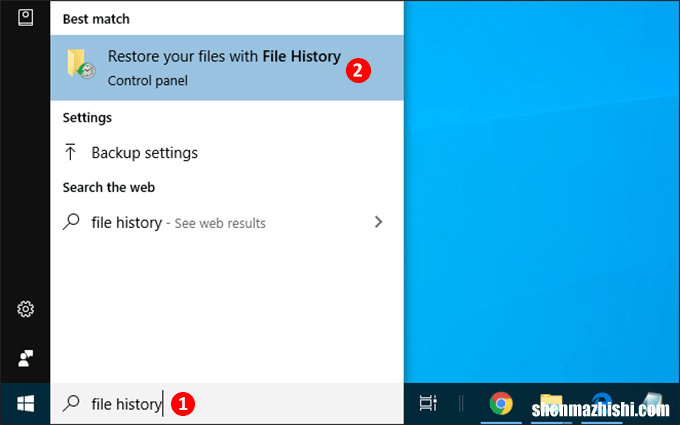Viewport: 680px width, 425px height.
Task: Expand web result with right chevron arrow
Action: point(378,222)
